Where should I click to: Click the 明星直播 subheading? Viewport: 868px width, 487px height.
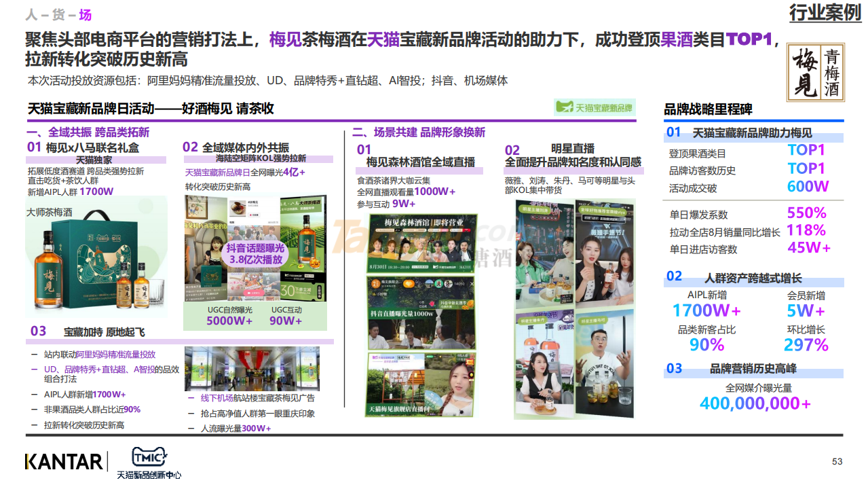(x=573, y=148)
